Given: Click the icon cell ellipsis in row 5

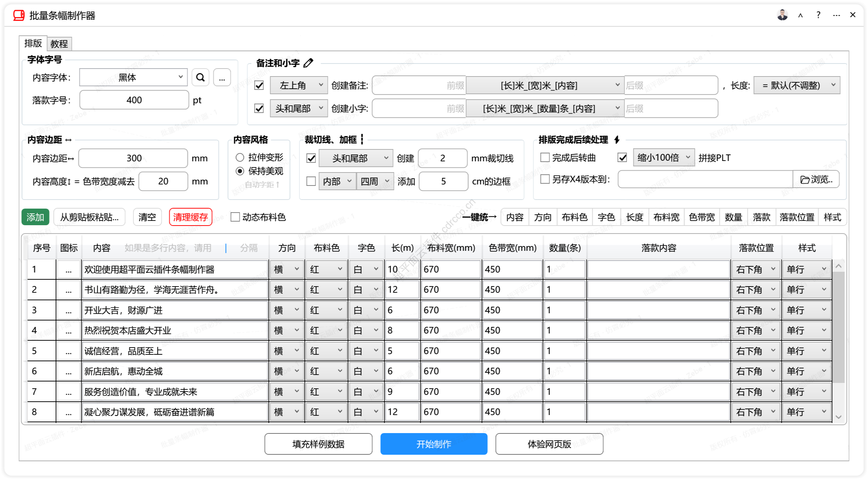Looking at the screenshot, I should click(x=69, y=351).
